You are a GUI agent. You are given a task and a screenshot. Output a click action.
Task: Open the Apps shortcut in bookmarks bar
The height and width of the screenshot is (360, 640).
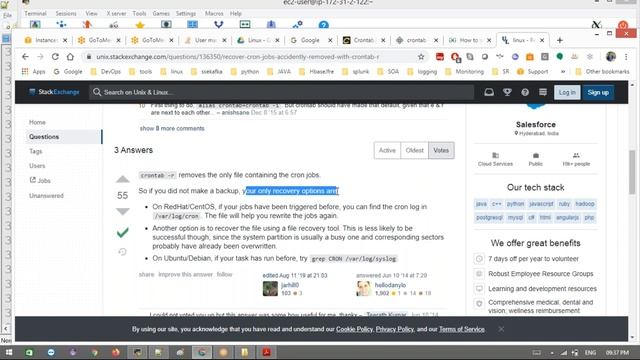click(33, 71)
